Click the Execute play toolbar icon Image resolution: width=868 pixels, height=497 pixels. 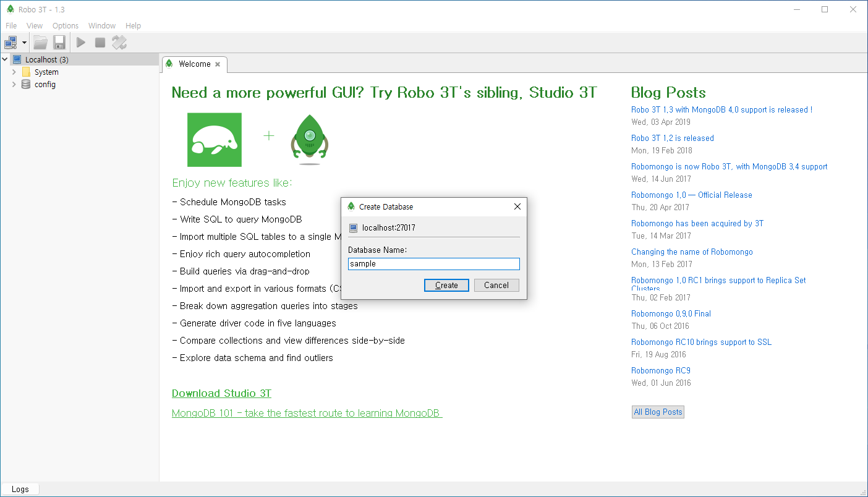81,43
